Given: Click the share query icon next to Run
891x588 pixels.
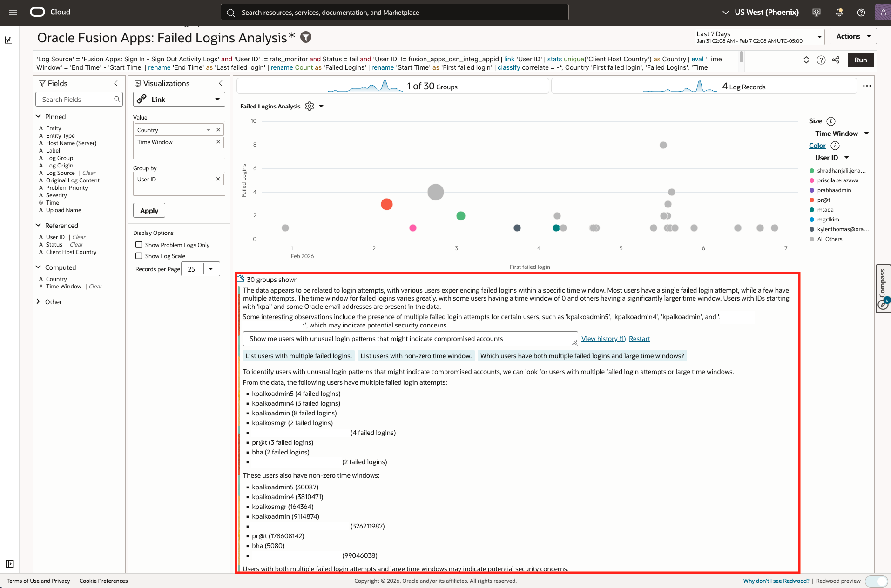Looking at the screenshot, I should [x=836, y=60].
